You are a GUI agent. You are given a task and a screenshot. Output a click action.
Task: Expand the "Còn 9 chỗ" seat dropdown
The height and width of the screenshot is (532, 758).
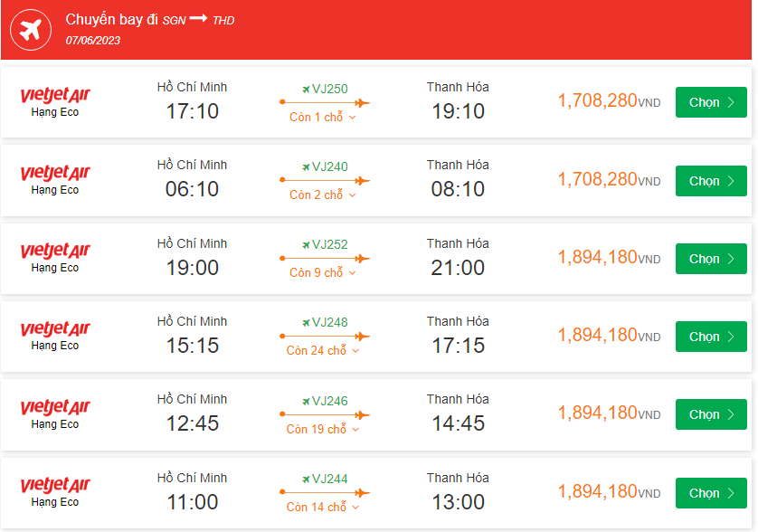(323, 273)
